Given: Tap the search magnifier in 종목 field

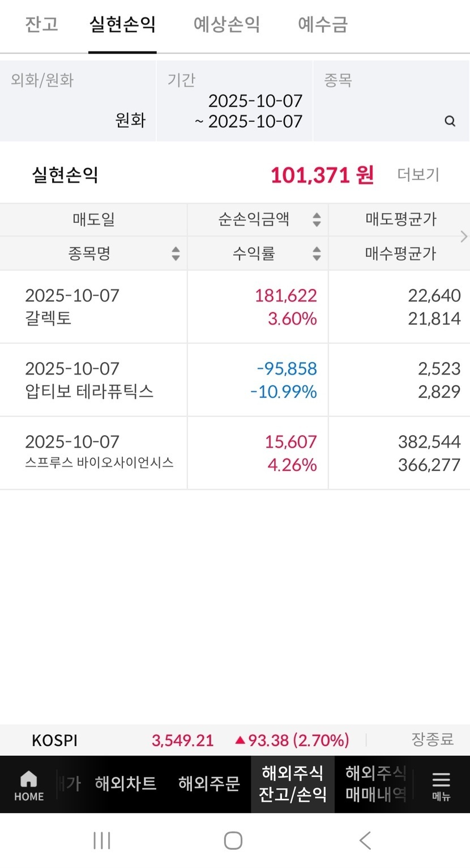Looking at the screenshot, I should pos(450,121).
